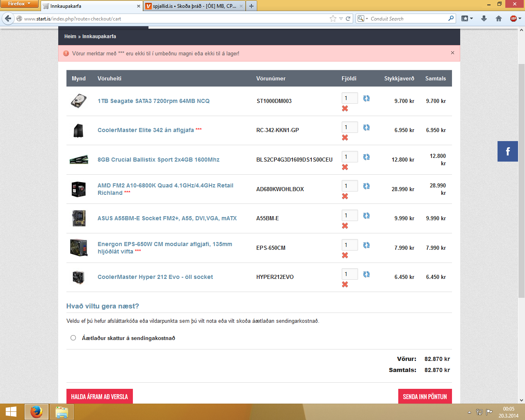Viewport: 525px width, 420px height.
Task: Click the Senda inn pöntun button
Action: (425, 396)
